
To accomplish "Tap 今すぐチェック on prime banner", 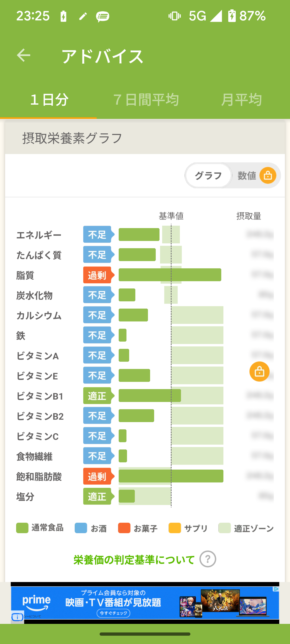I will [x=113, y=613].
